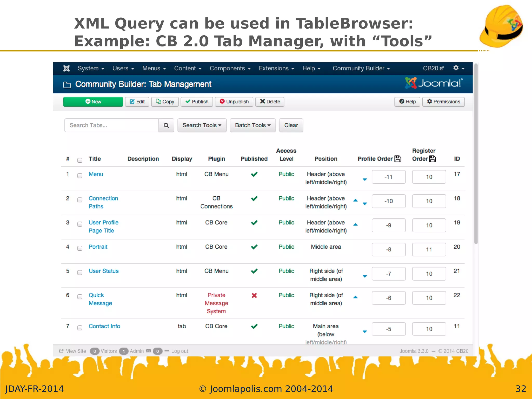This screenshot has width=532, height=399.
Task: Move Connection Paths tab down
Action: (x=365, y=204)
